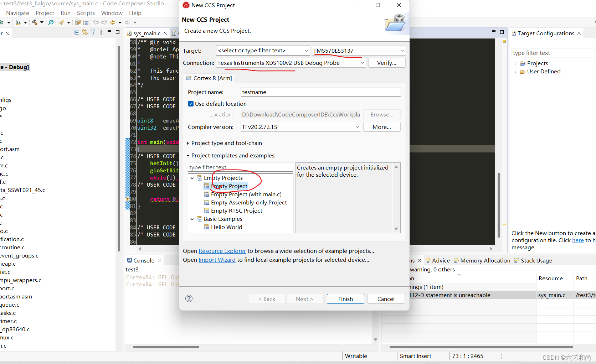This screenshot has width=596, height=364.
Task: Open the Import Wizard link
Action: 217,260
